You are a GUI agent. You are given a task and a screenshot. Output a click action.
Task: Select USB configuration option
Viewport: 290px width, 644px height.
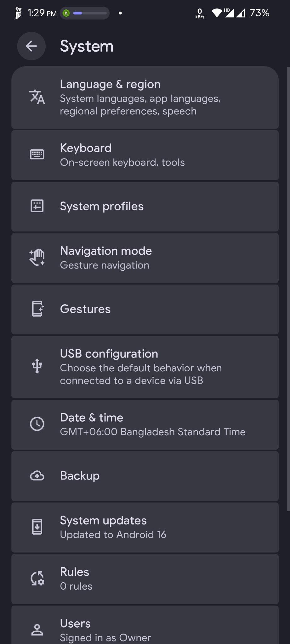pos(145,367)
